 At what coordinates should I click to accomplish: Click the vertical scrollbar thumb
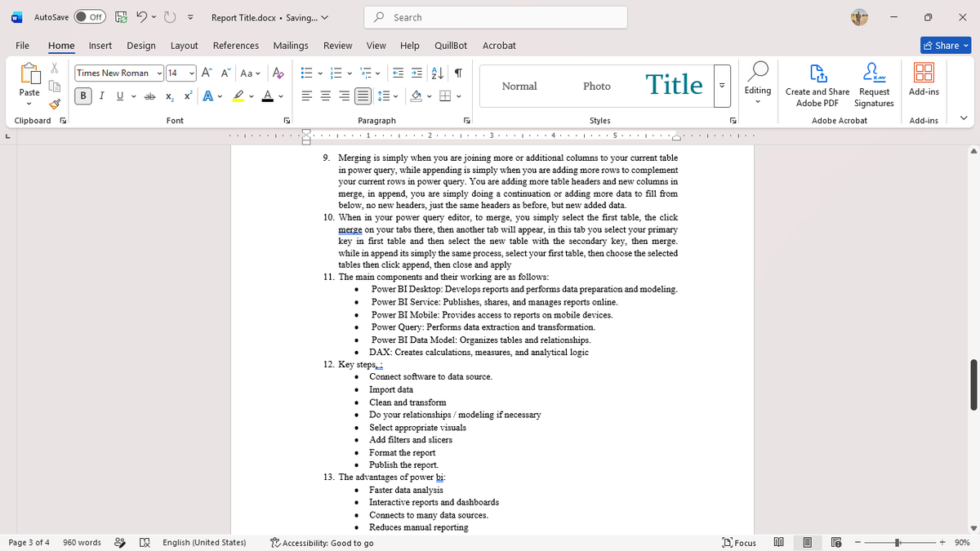click(972, 384)
